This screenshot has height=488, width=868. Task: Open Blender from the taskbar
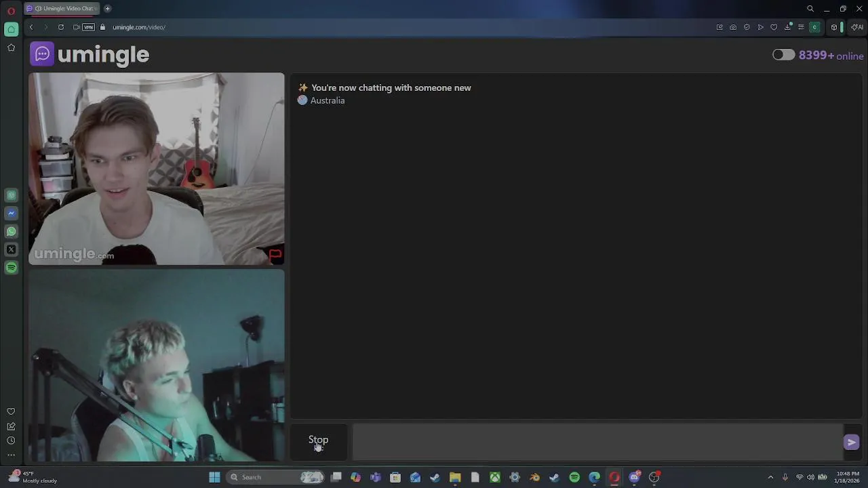point(534,477)
